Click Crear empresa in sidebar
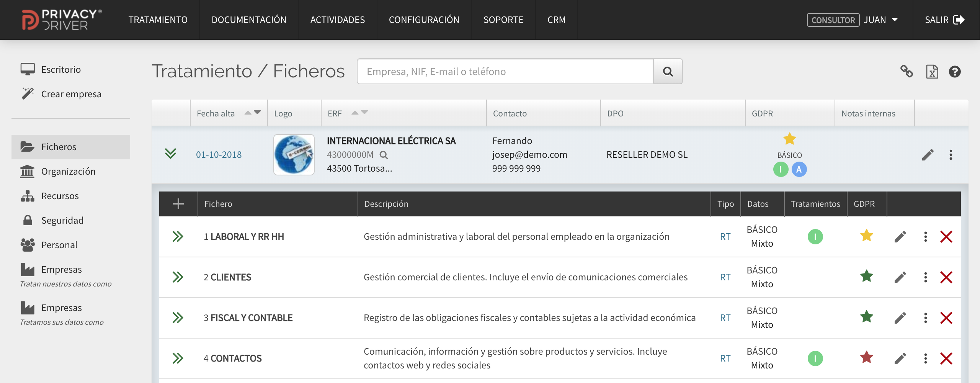This screenshot has width=980, height=383. pyautogui.click(x=71, y=94)
